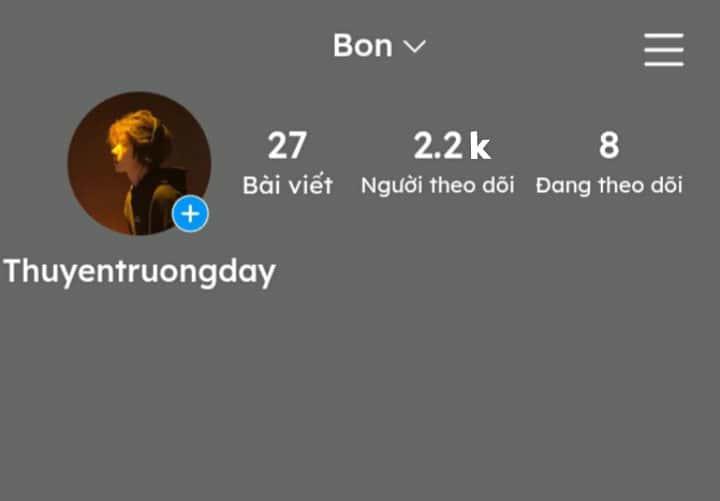720x501 pixels.
Task: Tap the bottom bar of hamburger icon
Action: coord(664,64)
